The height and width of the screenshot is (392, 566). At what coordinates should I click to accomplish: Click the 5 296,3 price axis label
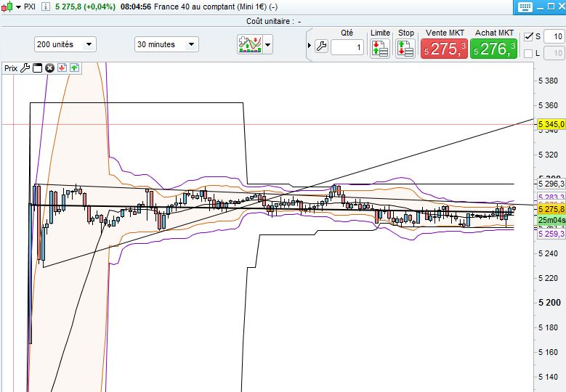(x=551, y=184)
